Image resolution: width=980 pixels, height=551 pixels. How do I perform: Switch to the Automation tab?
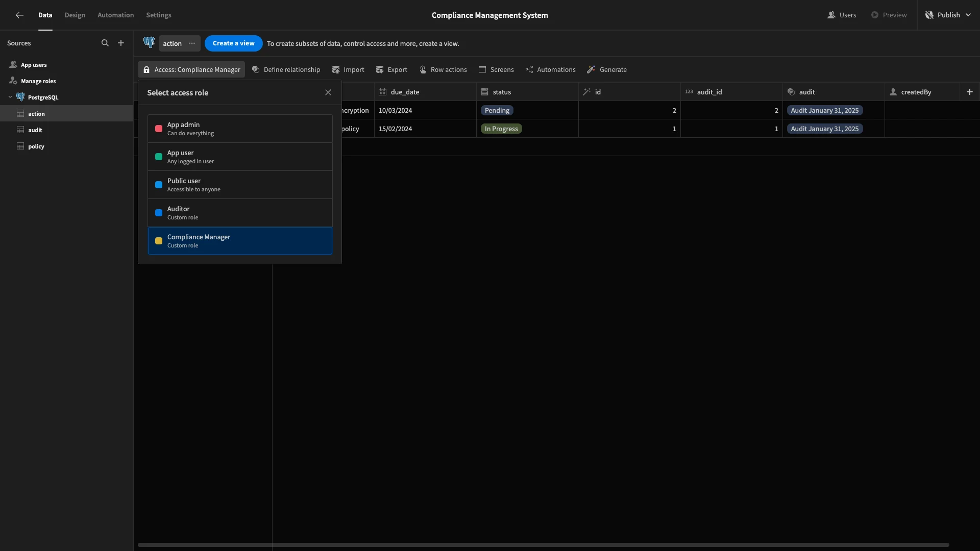115,15
